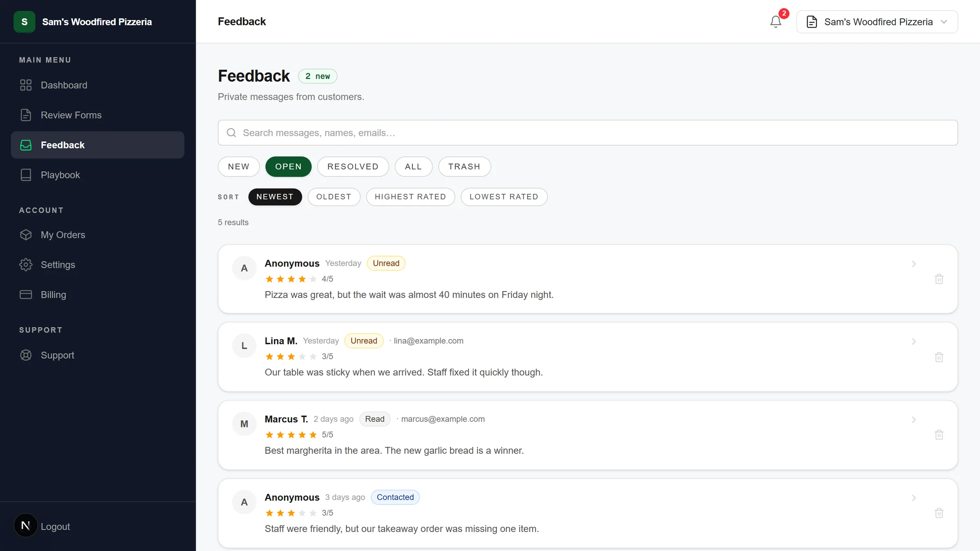Screen dimensions: 980x551
Task: Click the Read badge on Marcus T.
Action: click(x=374, y=419)
